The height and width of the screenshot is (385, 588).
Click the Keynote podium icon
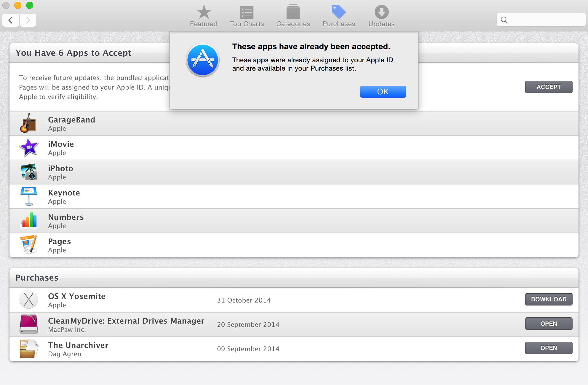tap(28, 196)
